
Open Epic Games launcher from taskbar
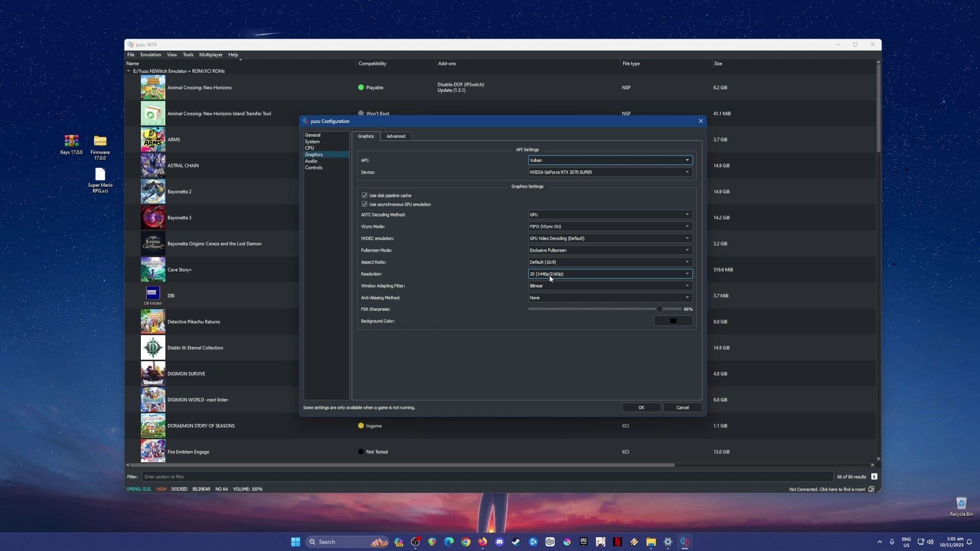[584, 542]
